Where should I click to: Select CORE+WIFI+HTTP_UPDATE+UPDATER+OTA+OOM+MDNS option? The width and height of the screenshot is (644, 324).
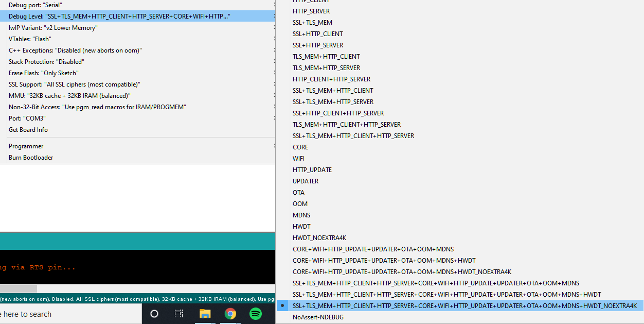(x=460, y=249)
